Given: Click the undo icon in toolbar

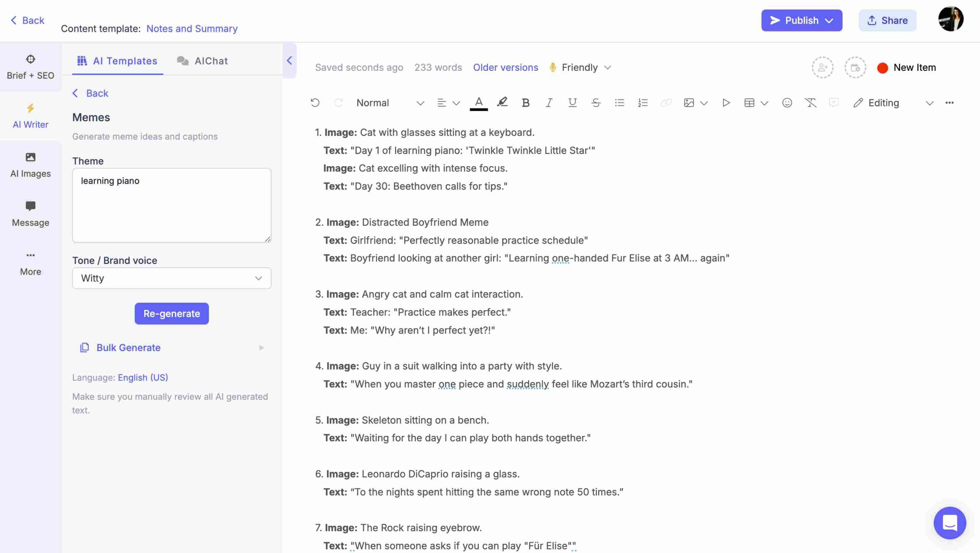Looking at the screenshot, I should 314,103.
